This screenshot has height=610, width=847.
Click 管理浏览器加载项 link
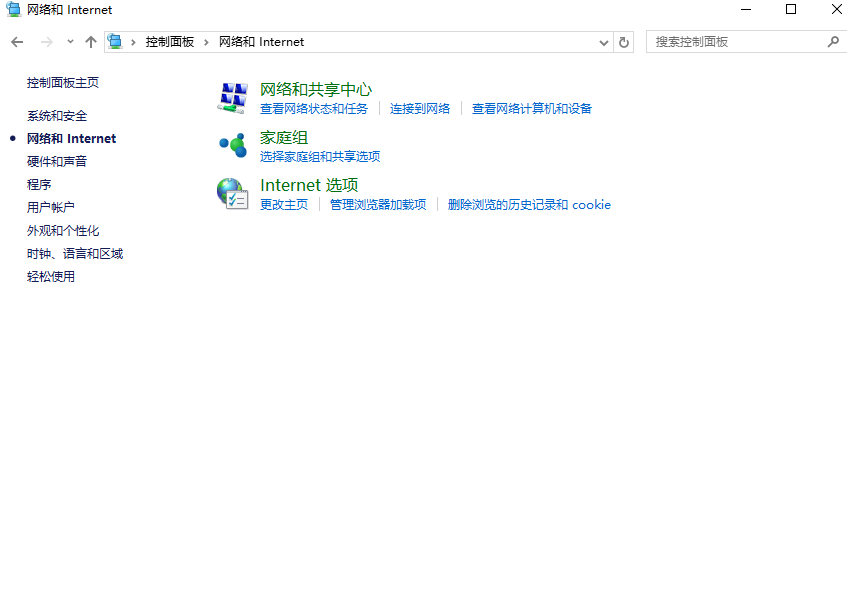pyautogui.click(x=378, y=205)
